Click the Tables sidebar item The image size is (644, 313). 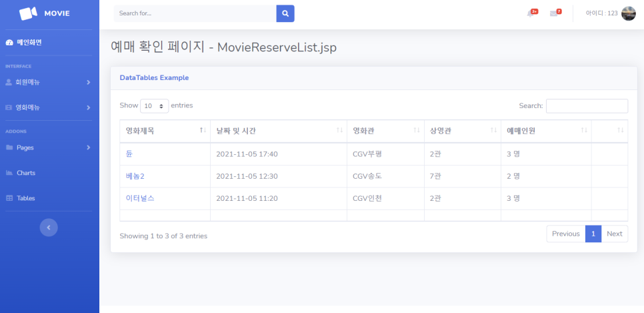(x=25, y=198)
